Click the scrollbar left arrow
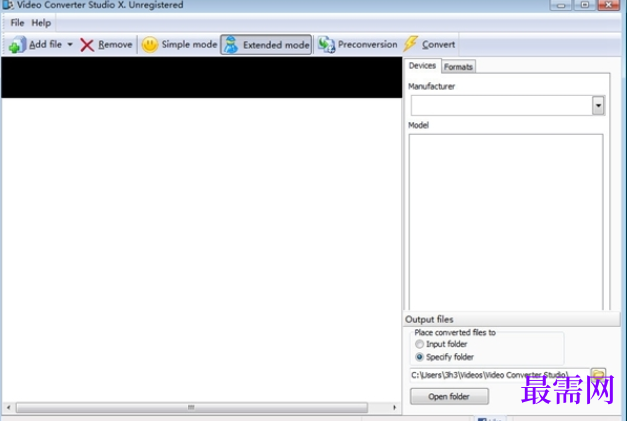 8,407
